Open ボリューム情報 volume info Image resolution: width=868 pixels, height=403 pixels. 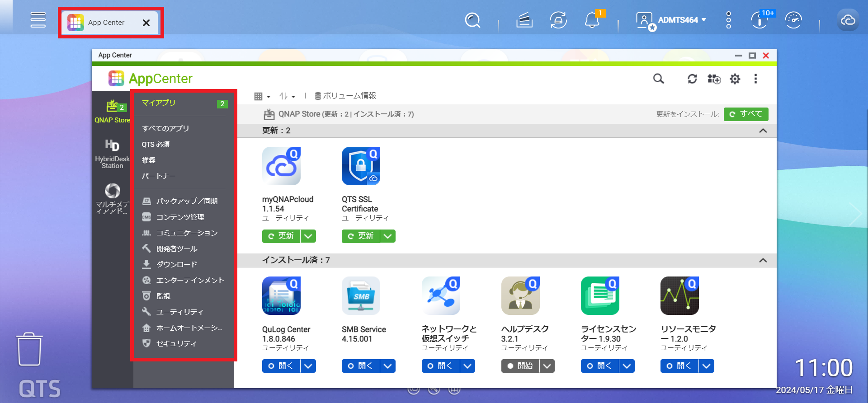[345, 96]
